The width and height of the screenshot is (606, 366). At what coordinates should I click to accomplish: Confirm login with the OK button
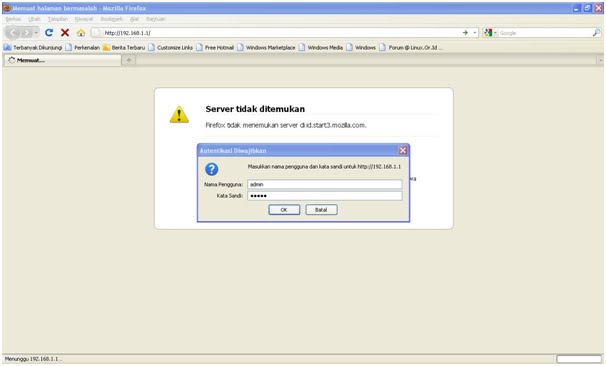point(284,210)
